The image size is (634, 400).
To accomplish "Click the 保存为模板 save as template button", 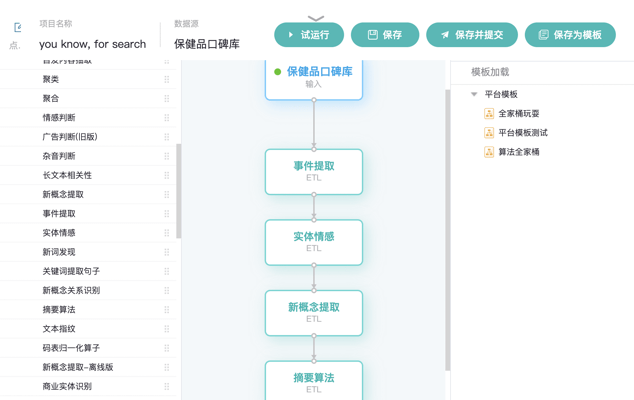I will 570,35.
